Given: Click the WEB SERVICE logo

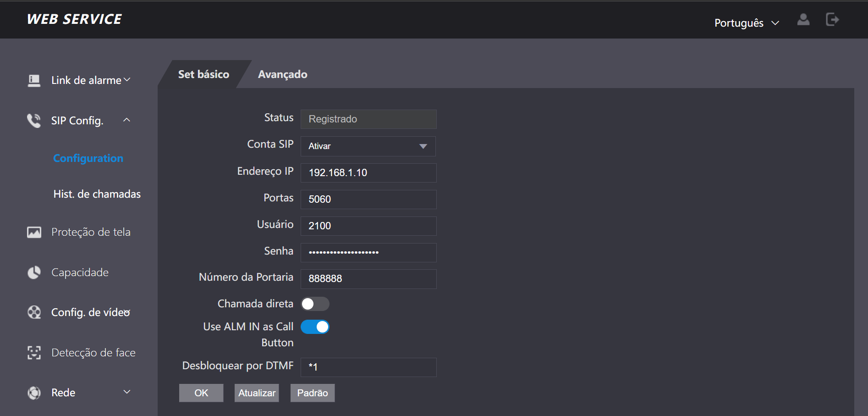Looking at the screenshot, I should click(74, 19).
